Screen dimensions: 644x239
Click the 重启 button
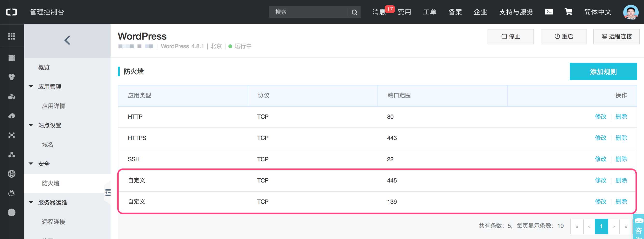click(x=563, y=36)
